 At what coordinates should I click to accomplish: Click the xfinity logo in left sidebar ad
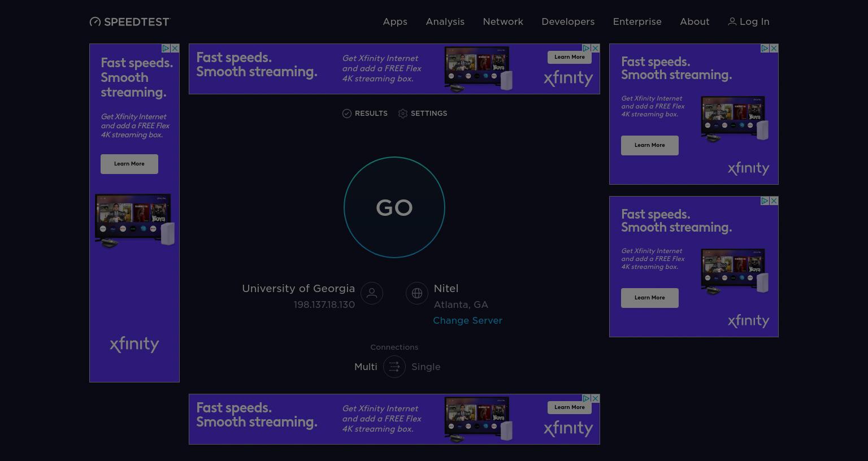click(x=134, y=345)
